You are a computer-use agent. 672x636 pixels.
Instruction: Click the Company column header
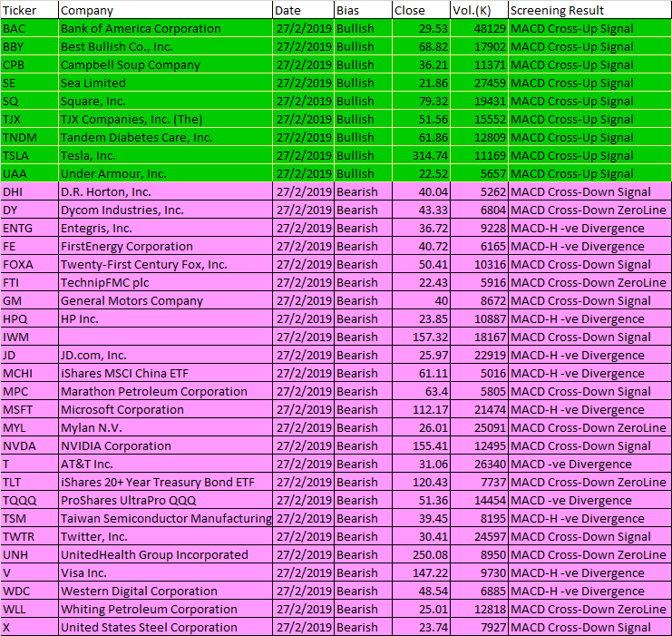click(x=165, y=10)
